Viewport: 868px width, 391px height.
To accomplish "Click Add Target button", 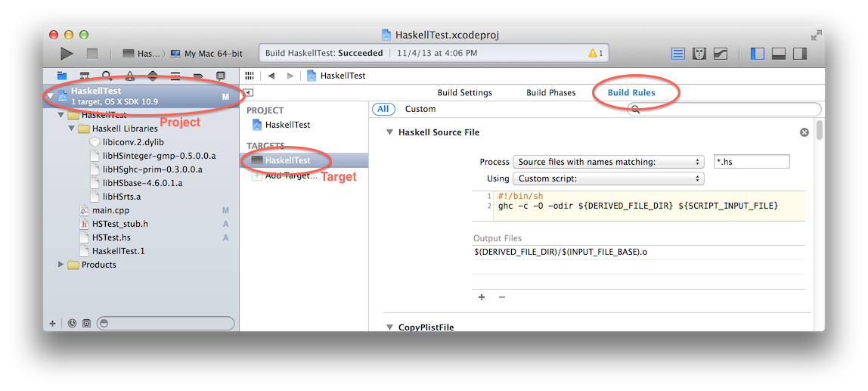I will tap(284, 176).
